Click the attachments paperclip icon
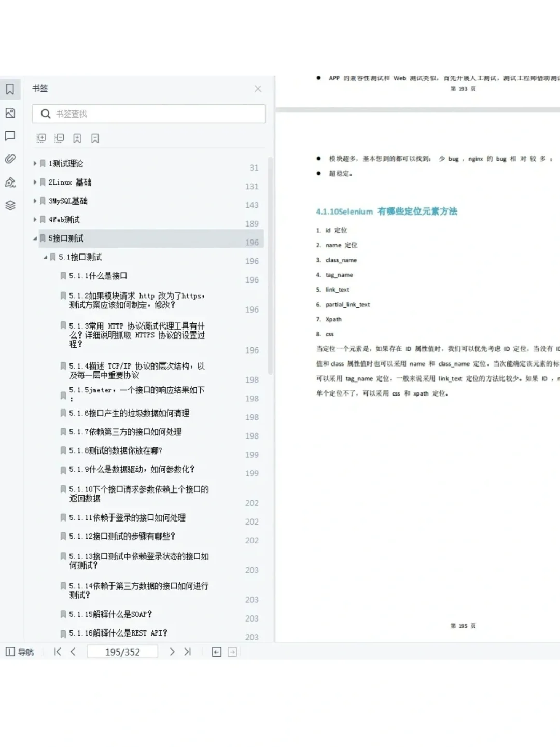Screen dimensions: 560x747 10,159
